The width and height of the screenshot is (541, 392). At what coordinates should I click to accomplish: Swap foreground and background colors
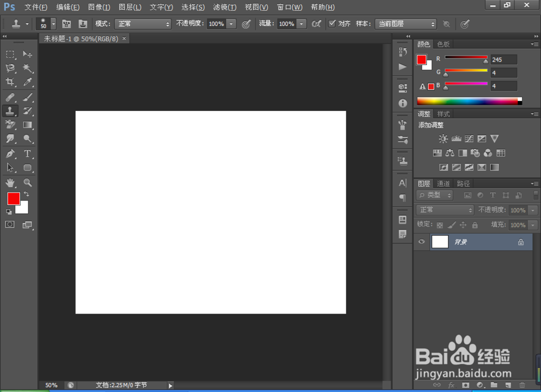pyautogui.click(x=26, y=194)
